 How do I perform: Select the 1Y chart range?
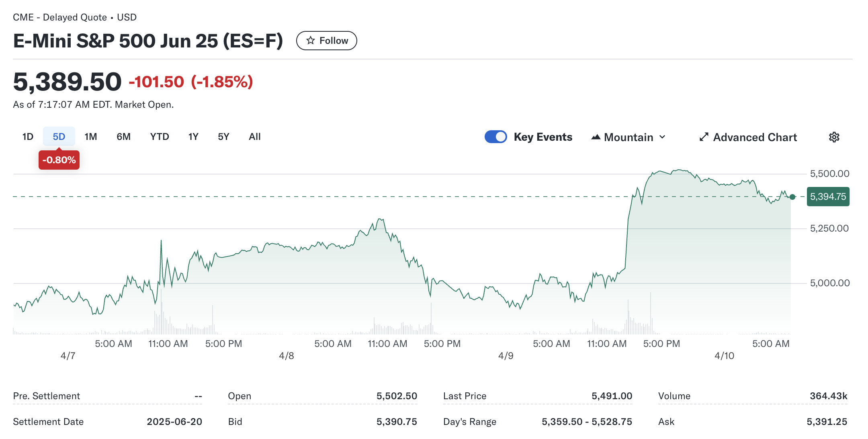click(x=193, y=137)
